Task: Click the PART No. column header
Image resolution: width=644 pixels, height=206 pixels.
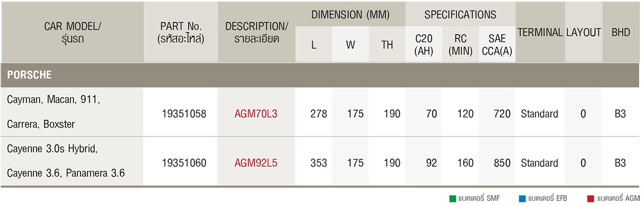Action: [180, 32]
